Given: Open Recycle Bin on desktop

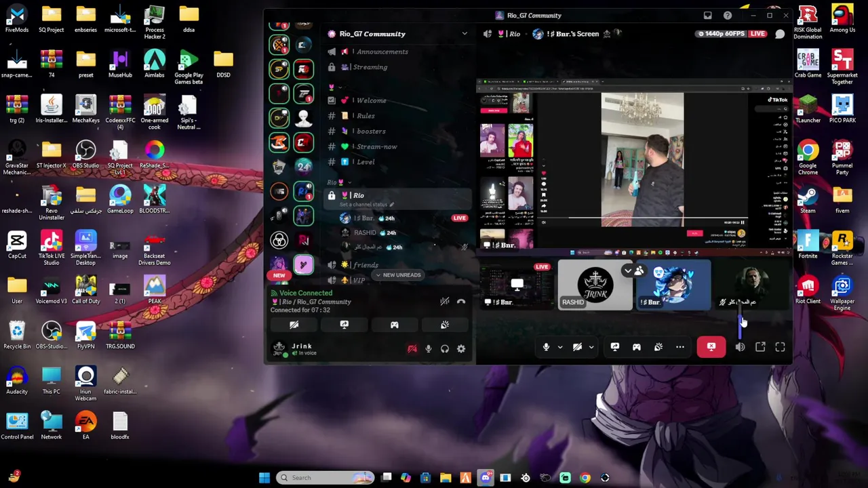Looking at the screenshot, I should click(17, 335).
